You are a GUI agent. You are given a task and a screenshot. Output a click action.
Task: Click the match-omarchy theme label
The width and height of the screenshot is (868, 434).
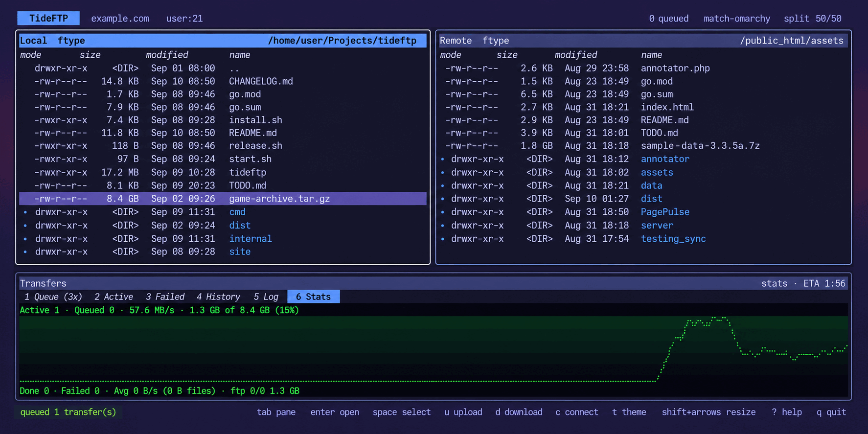[x=737, y=19]
